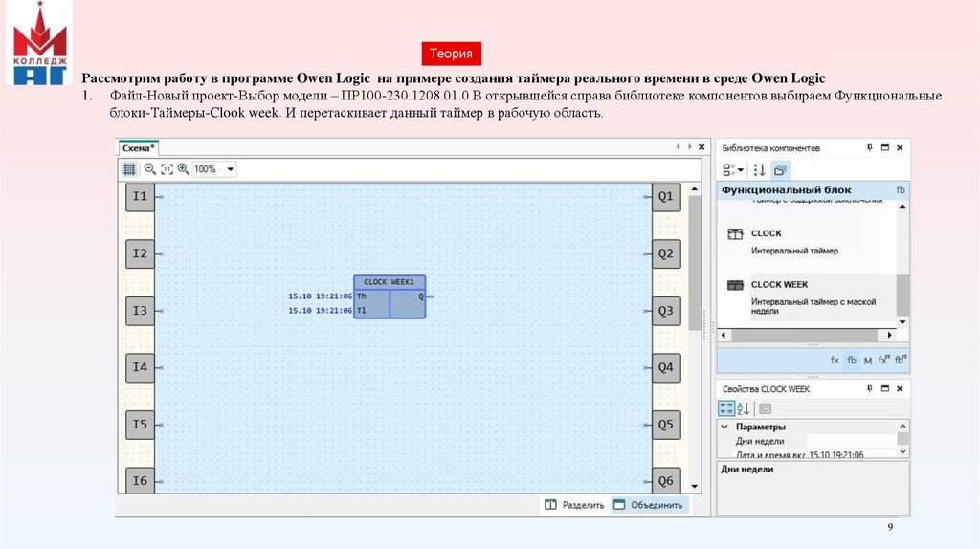The width and height of the screenshot is (980, 549).
Task: Select output block Q6
Action: pos(666,480)
